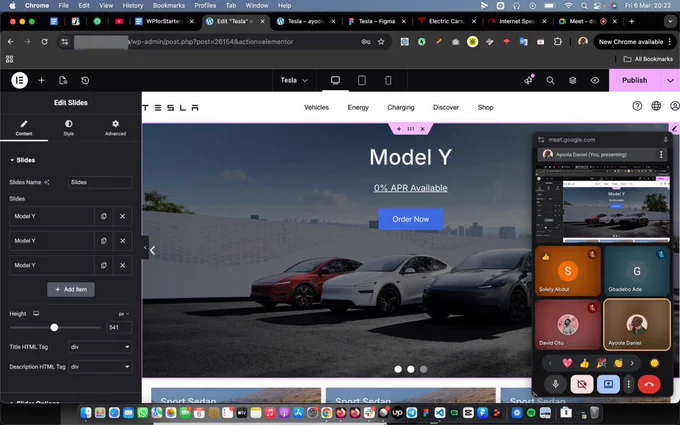Open the Elementor finder search icon
Image resolution: width=680 pixels, height=425 pixels.
click(x=550, y=80)
